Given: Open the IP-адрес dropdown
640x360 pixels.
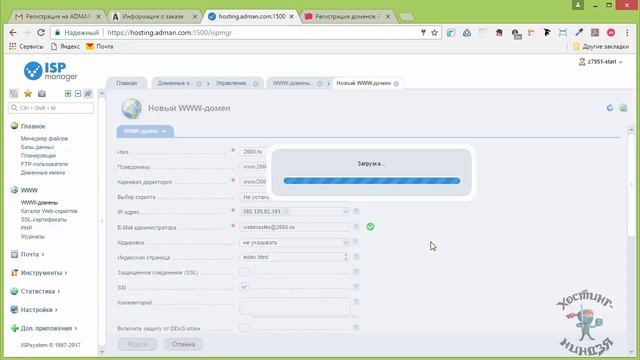Looking at the screenshot, I should pyautogui.click(x=294, y=212).
